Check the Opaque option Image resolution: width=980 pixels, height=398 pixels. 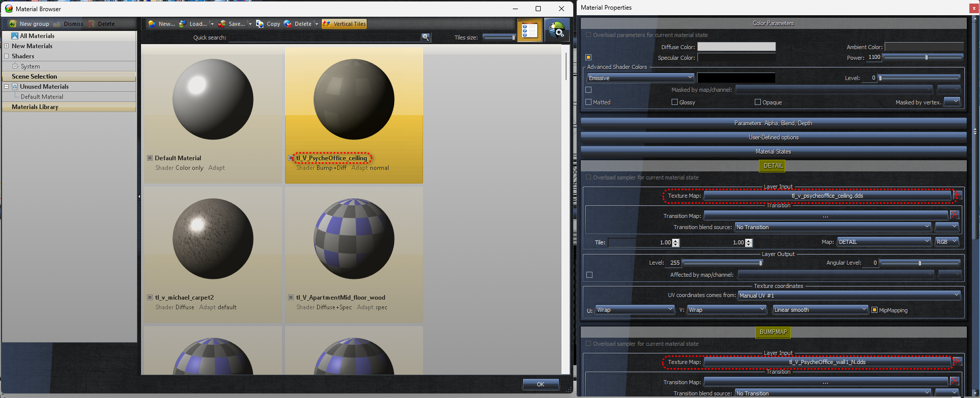758,102
